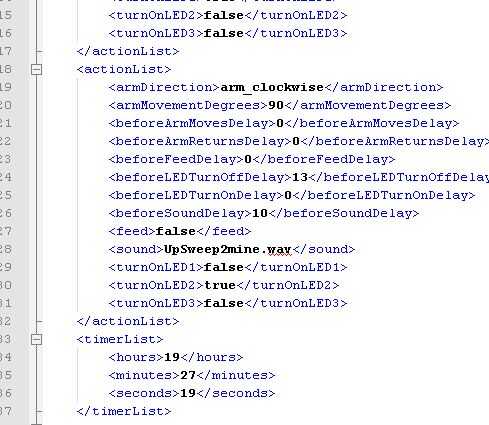This screenshot has width=489, height=425.
Task: Place cursor on arm_clockwise value
Action: (272, 87)
